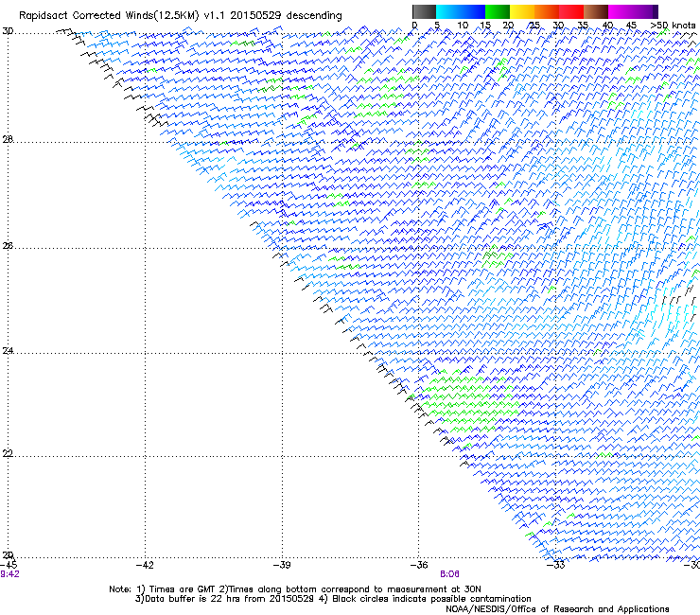Click the '>50 knots' legend label
The height and width of the screenshot is (615, 700).
click(x=673, y=26)
